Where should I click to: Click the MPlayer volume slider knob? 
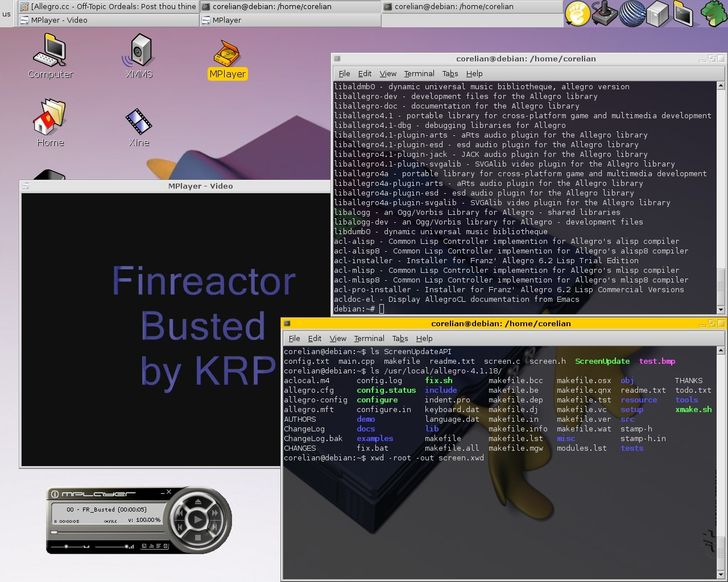[126, 546]
